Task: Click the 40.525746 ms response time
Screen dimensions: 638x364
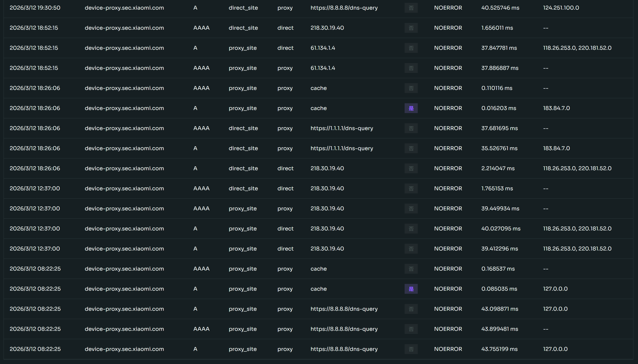Action: click(500, 8)
